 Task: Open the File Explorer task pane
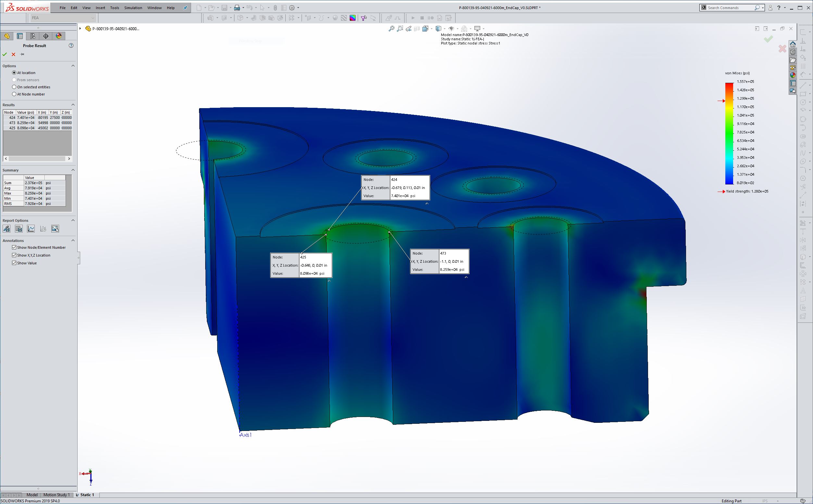pos(793,60)
